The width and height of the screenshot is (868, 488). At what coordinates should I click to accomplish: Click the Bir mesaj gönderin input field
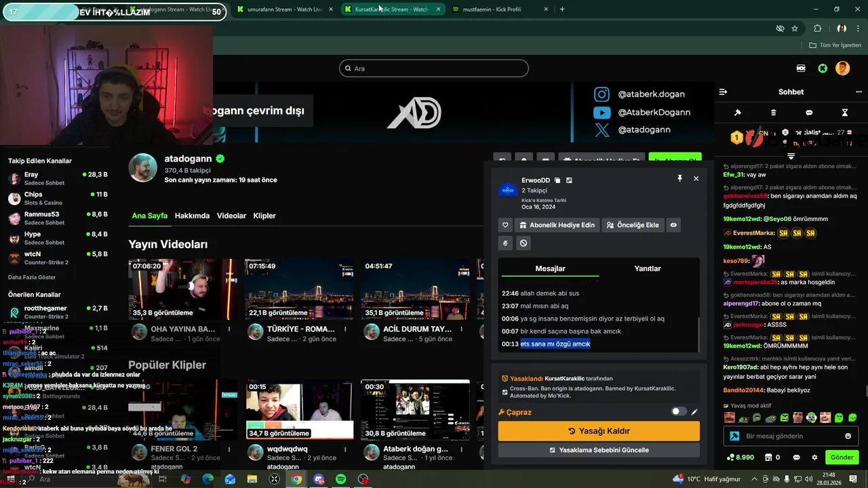[x=791, y=436]
